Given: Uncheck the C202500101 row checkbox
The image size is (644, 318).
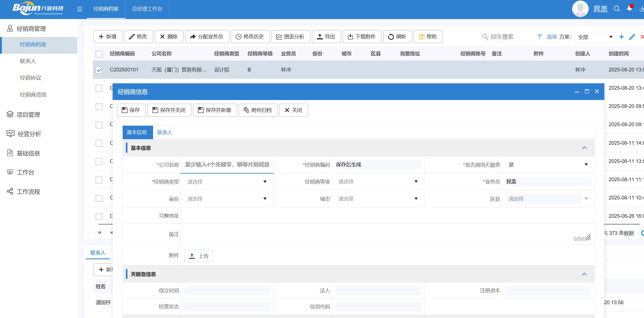Looking at the screenshot, I should [x=99, y=70].
